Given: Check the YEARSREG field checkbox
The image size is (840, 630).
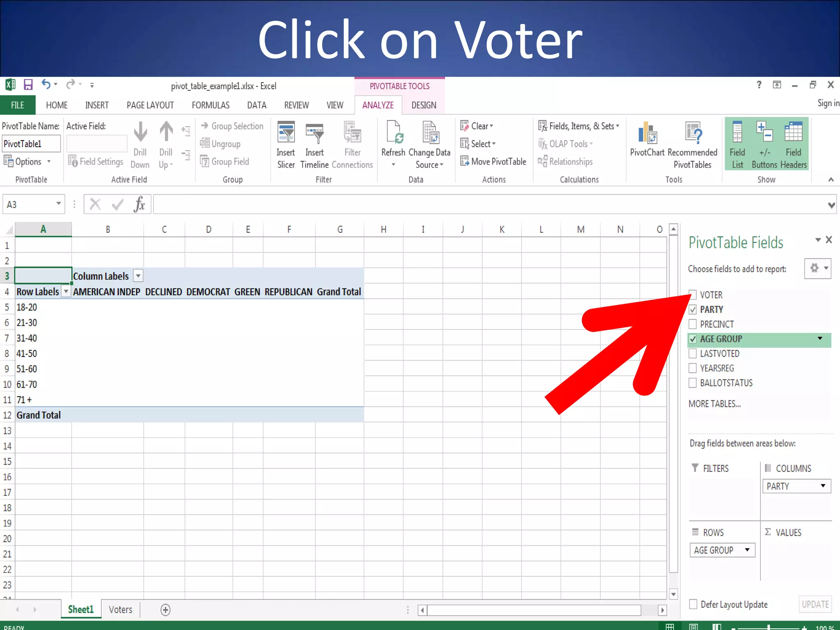Looking at the screenshot, I should point(692,368).
